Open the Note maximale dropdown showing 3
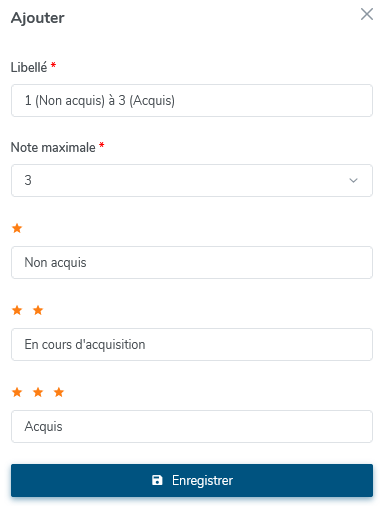The height and width of the screenshot is (510, 381). [192, 180]
